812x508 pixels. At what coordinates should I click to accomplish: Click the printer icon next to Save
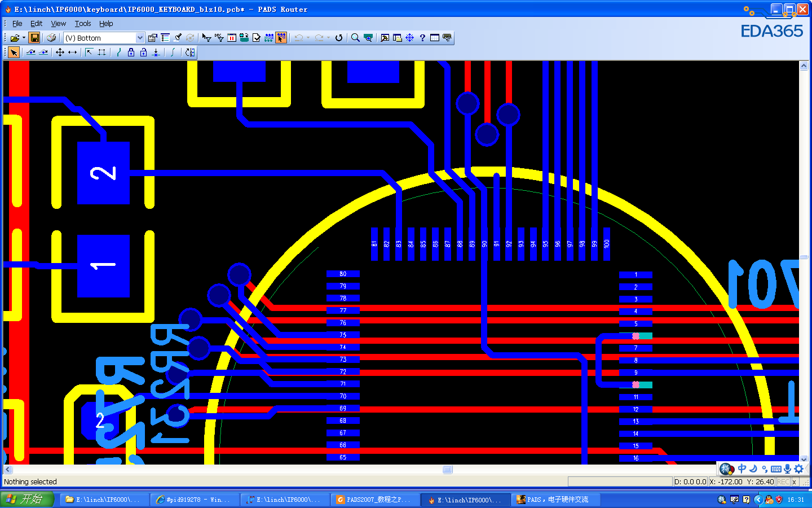coord(51,38)
